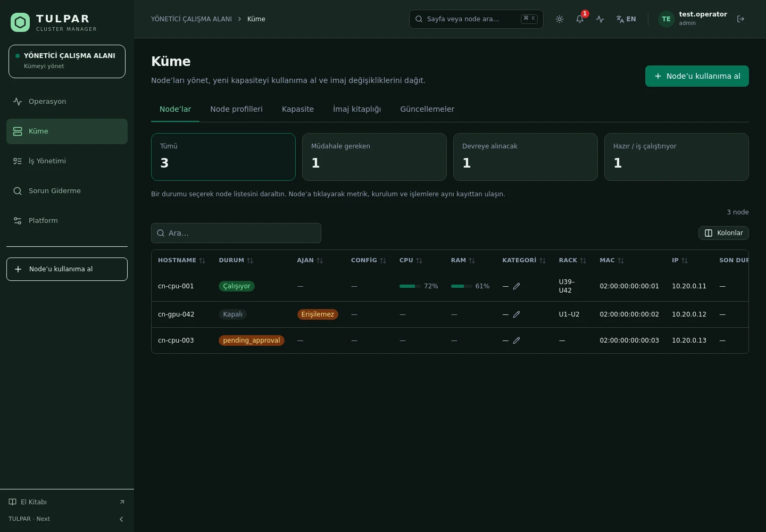Sort table by DURUM column
Screen dimensions: 766x532
click(x=236, y=261)
